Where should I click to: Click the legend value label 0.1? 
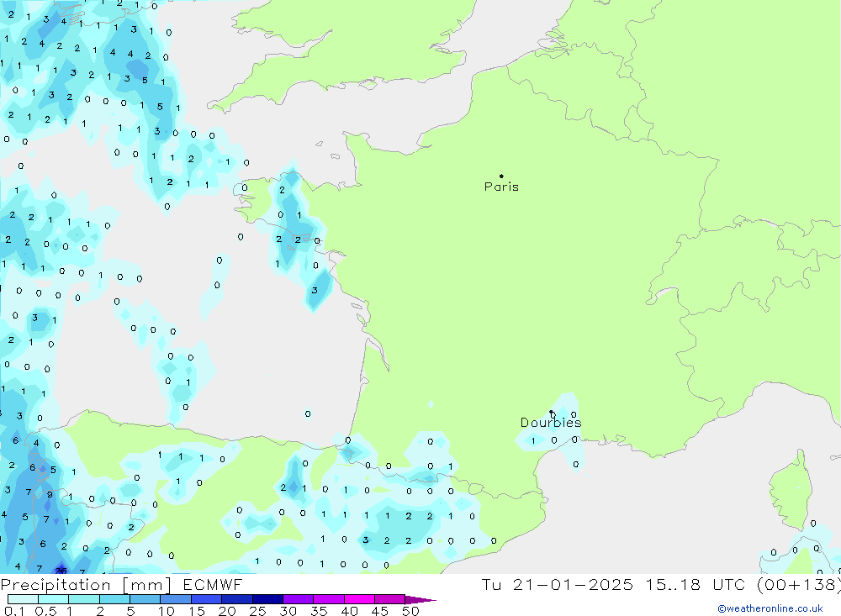[14, 611]
